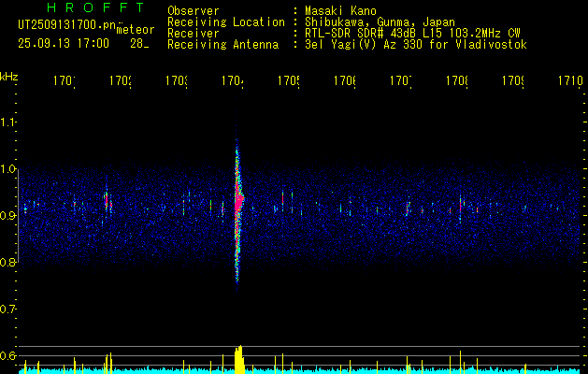Click the yellow power spike near 1708
The width and height of the screenshot is (588, 374).
coord(460,362)
